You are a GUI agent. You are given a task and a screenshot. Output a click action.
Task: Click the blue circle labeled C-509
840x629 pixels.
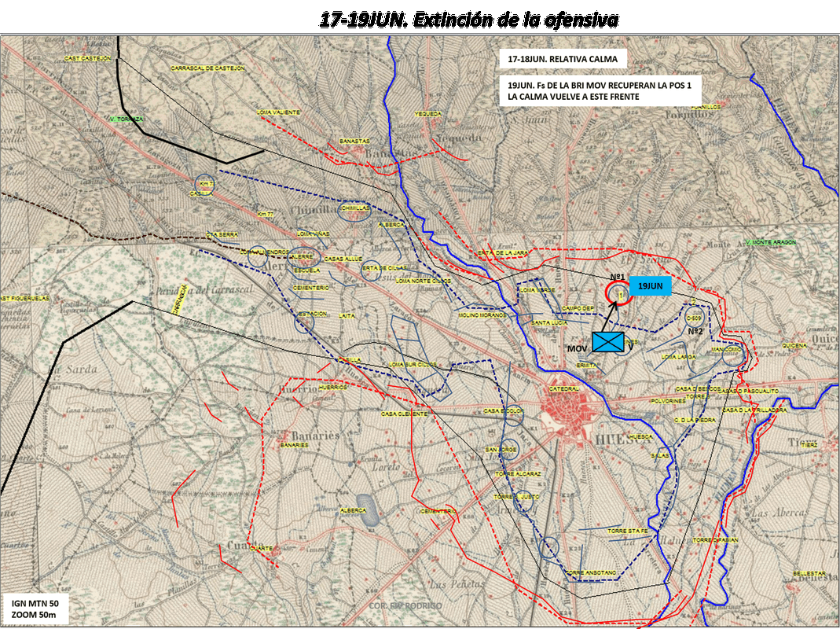(694, 317)
